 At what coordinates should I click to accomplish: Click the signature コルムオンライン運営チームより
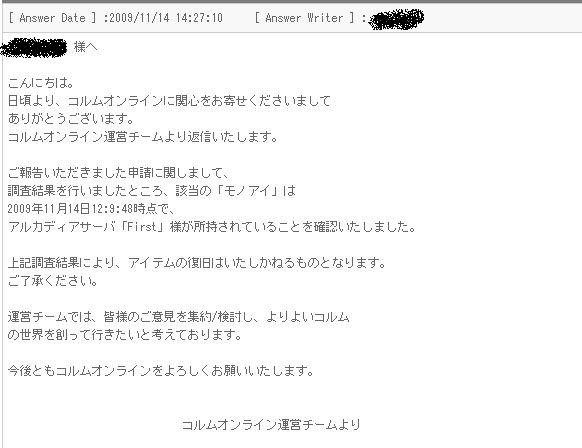click(x=271, y=424)
